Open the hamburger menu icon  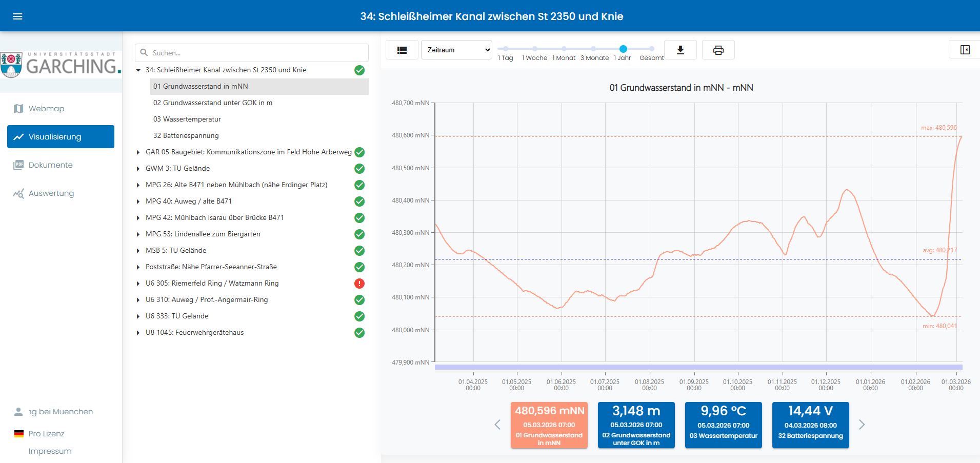pos(17,16)
